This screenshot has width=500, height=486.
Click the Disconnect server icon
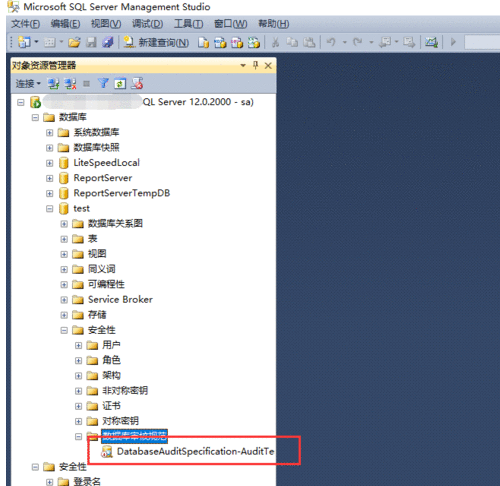click(70, 83)
